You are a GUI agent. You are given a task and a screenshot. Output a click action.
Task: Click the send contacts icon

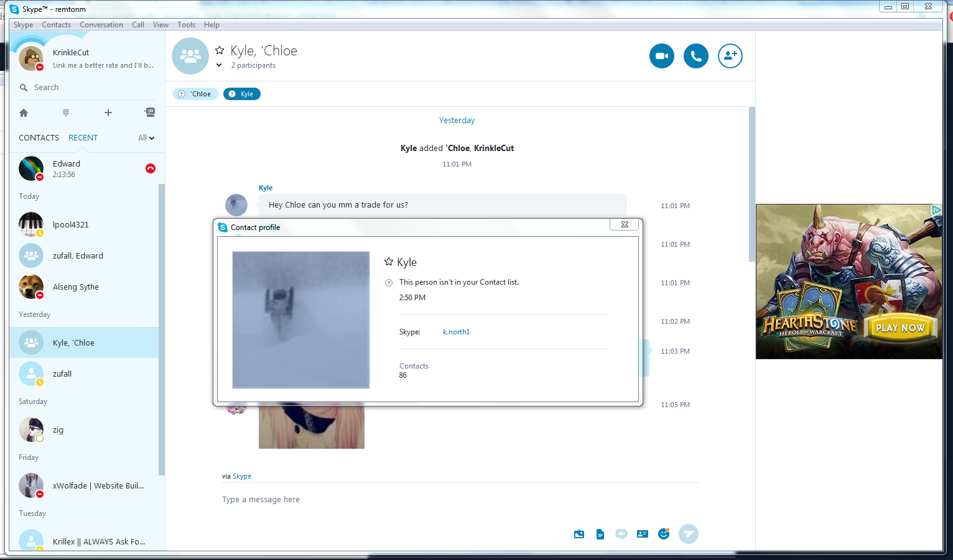(x=643, y=534)
